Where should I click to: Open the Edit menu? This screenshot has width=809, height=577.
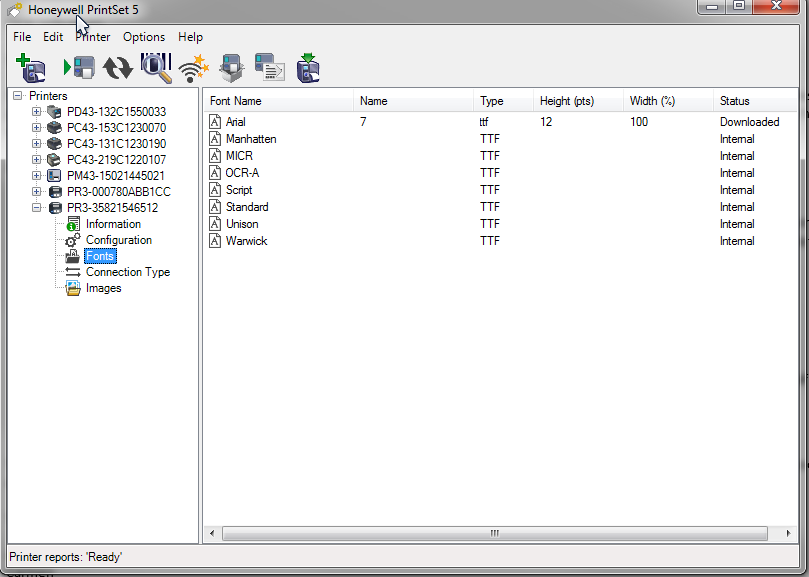click(x=53, y=37)
